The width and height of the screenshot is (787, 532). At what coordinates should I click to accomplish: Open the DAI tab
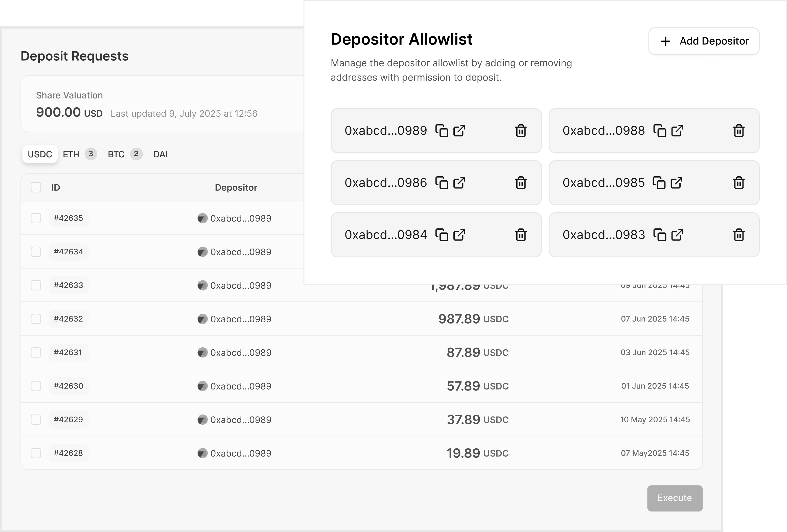coord(160,154)
